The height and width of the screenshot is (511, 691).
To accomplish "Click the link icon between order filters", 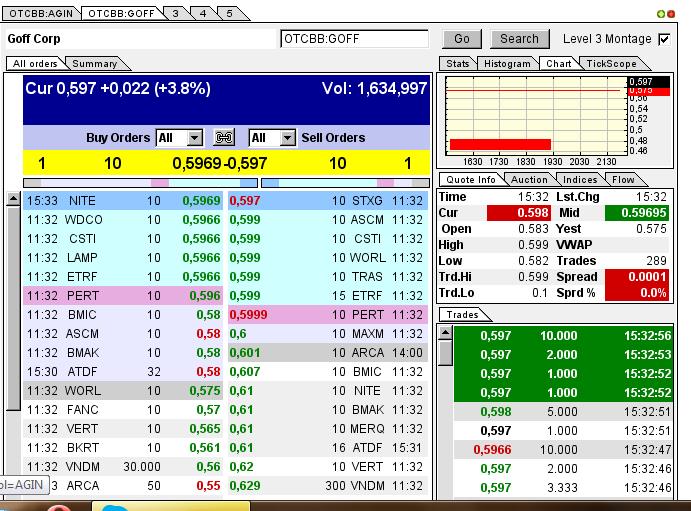I will click(x=224, y=137).
